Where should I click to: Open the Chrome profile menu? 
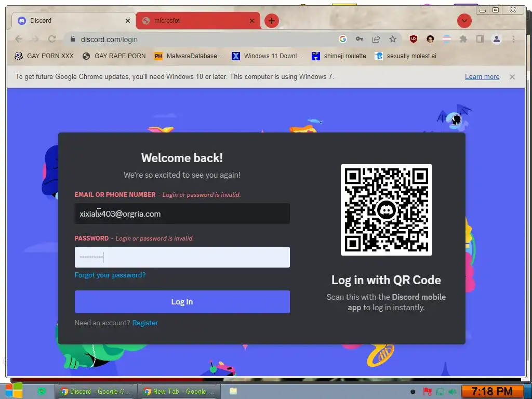496,39
